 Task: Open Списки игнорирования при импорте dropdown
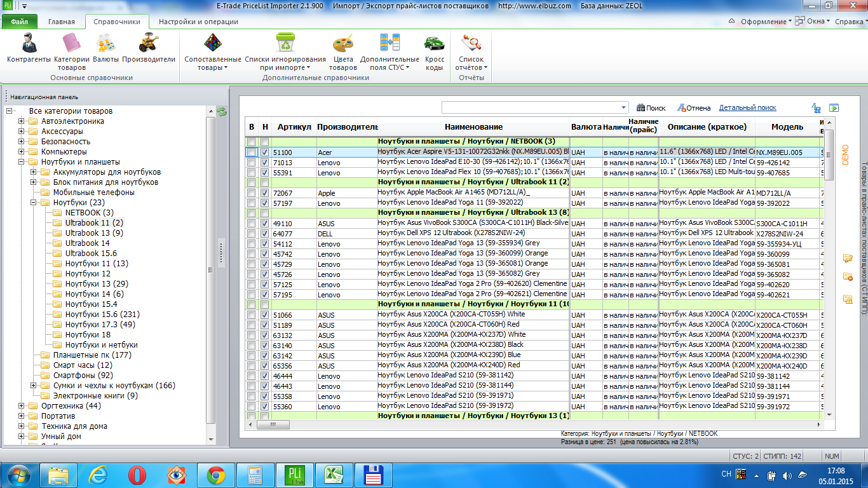pyautogui.click(x=285, y=51)
